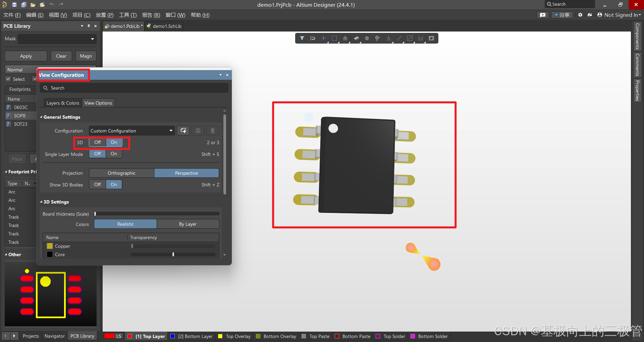Select the Snap magnet tool
This screenshot has height=342, width=644.
313,38
